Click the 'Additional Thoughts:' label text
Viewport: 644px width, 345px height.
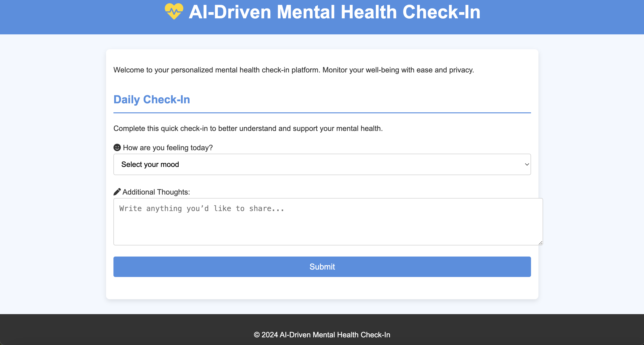[x=156, y=192]
